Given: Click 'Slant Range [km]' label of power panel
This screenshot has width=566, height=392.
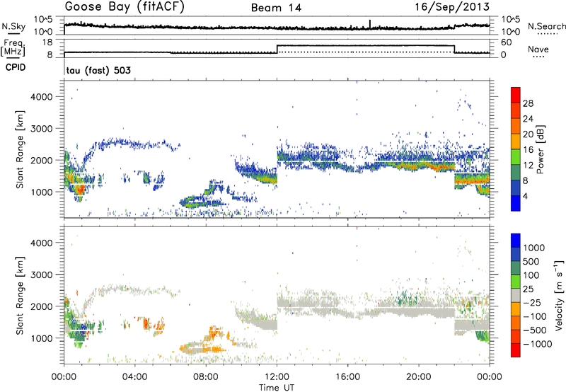Looking at the screenshot, I should 20,149.
